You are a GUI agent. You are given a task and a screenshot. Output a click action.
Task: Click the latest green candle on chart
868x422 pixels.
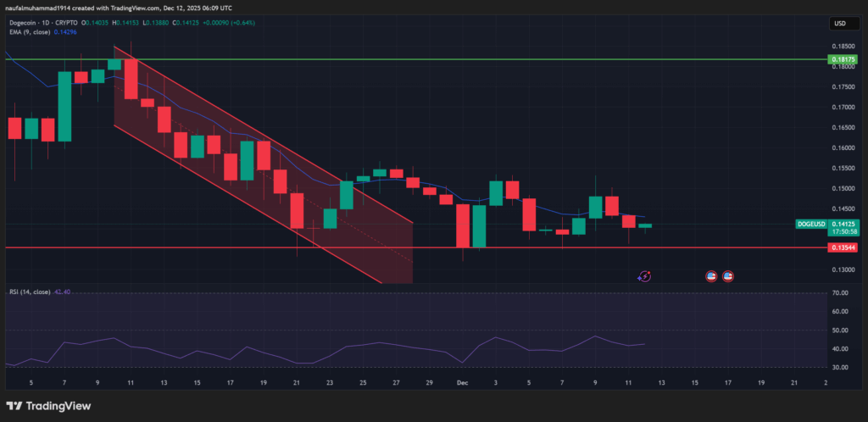click(645, 225)
